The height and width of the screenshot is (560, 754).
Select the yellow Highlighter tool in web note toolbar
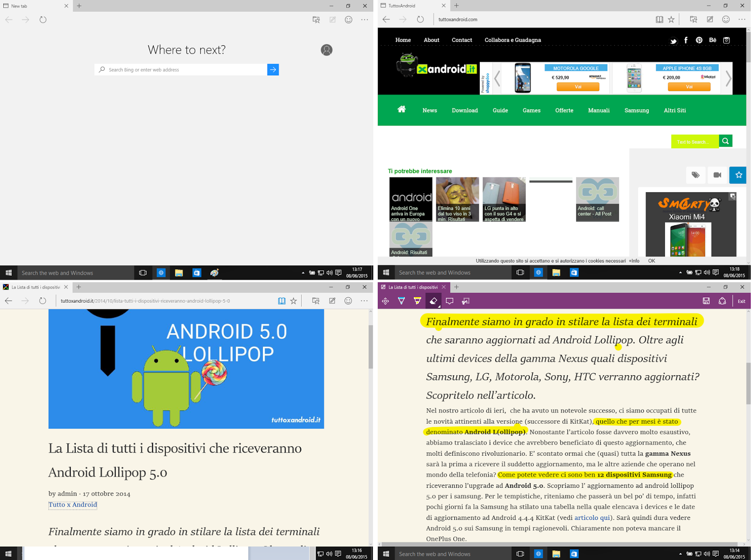pyautogui.click(x=418, y=301)
